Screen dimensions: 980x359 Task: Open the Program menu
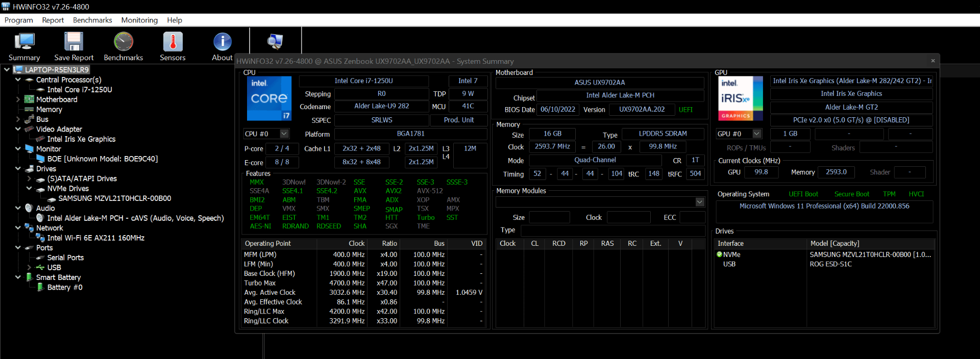point(19,20)
